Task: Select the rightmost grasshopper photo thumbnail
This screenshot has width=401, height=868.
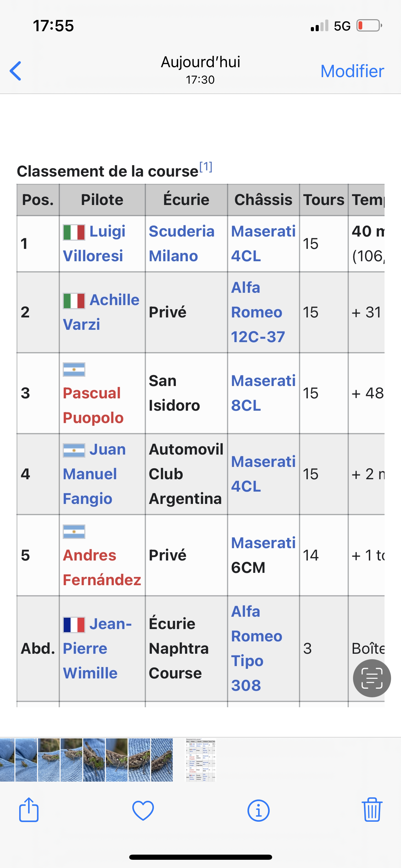Action: [x=162, y=760]
